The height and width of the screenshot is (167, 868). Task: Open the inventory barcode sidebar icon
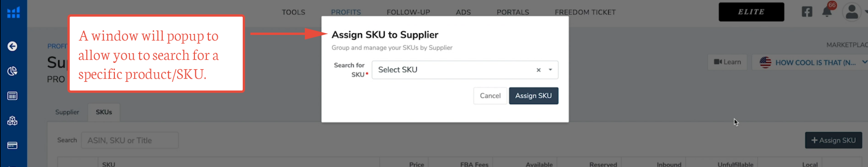(13, 96)
